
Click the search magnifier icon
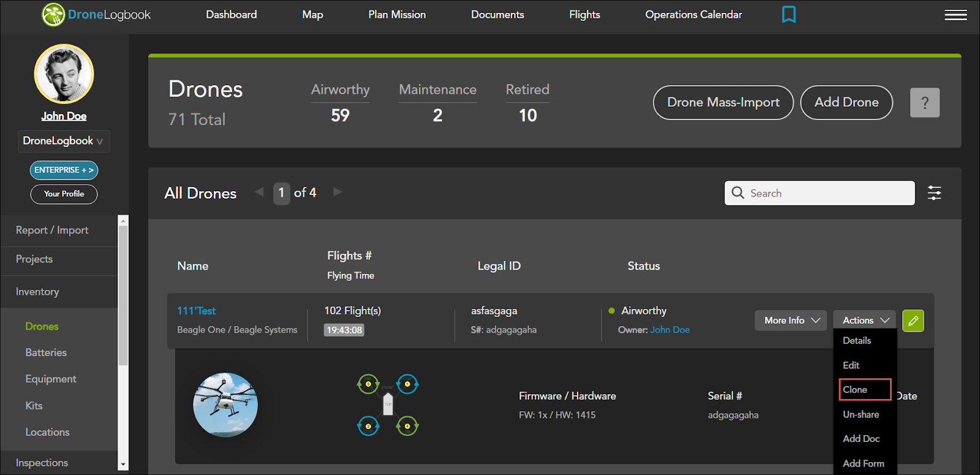(x=738, y=192)
